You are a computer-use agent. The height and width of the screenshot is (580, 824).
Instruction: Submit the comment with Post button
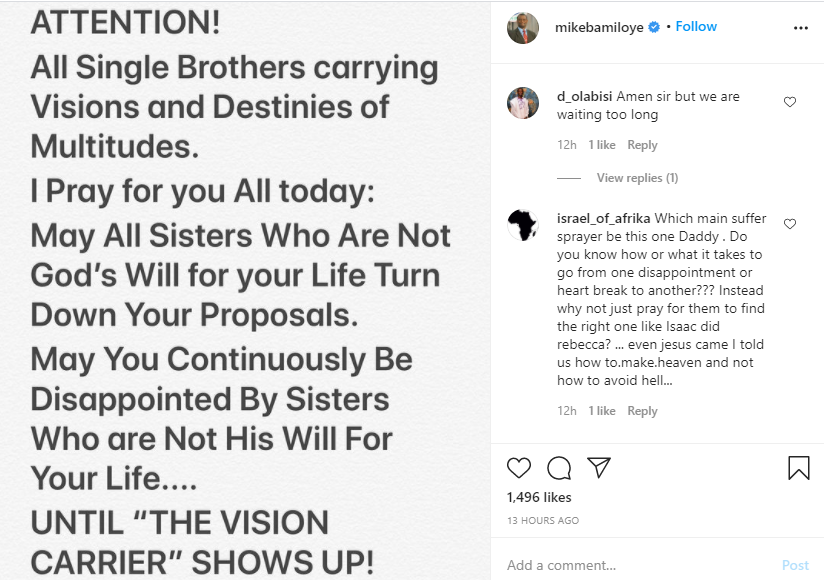pyautogui.click(x=795, y=565)
